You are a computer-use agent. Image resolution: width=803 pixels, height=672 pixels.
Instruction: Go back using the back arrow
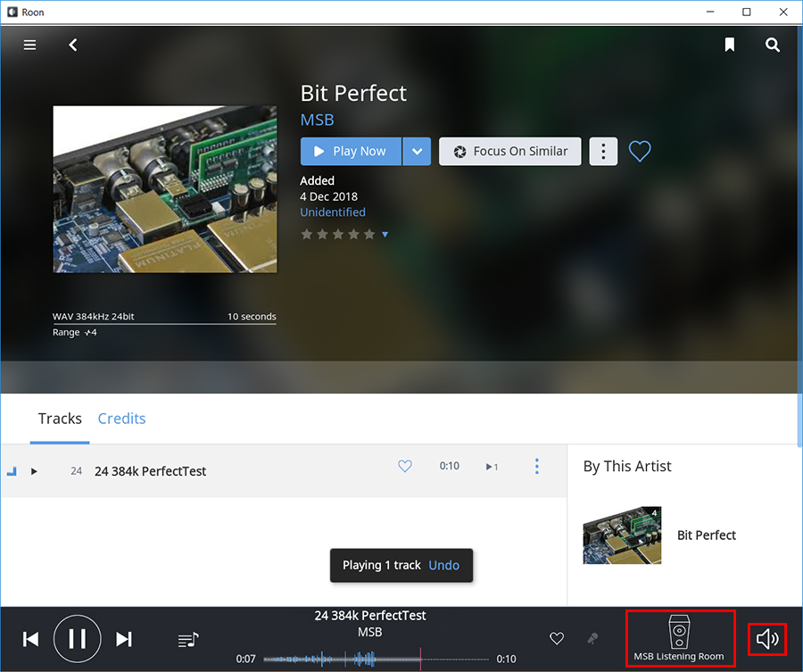point(73,45)
